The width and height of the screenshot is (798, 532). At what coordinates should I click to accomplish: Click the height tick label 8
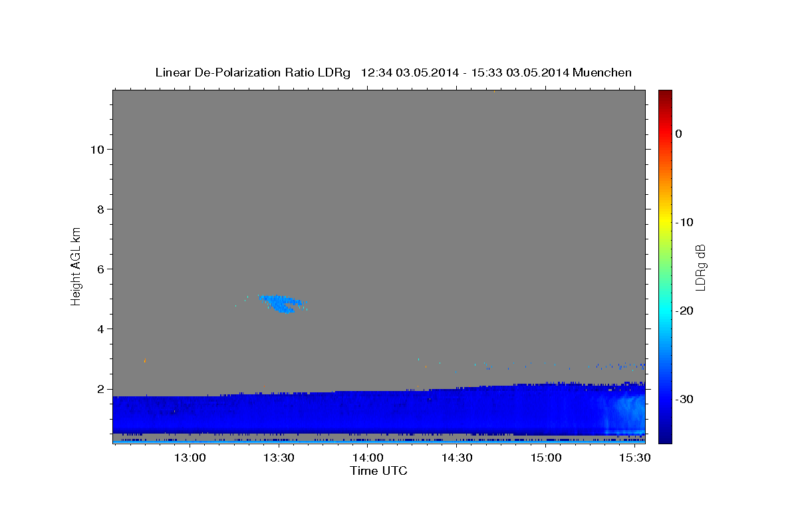point(100,209)
